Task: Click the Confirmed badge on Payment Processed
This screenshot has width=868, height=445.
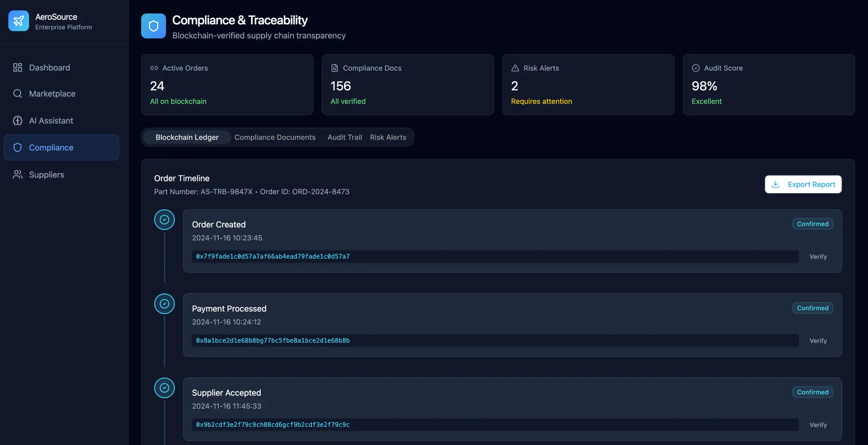Action: click(x=812, y=308)
